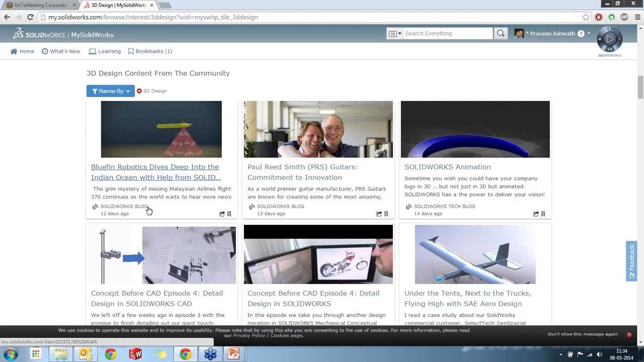
Task: Open the ABP extension icon
Action: [x=624, y=17]
